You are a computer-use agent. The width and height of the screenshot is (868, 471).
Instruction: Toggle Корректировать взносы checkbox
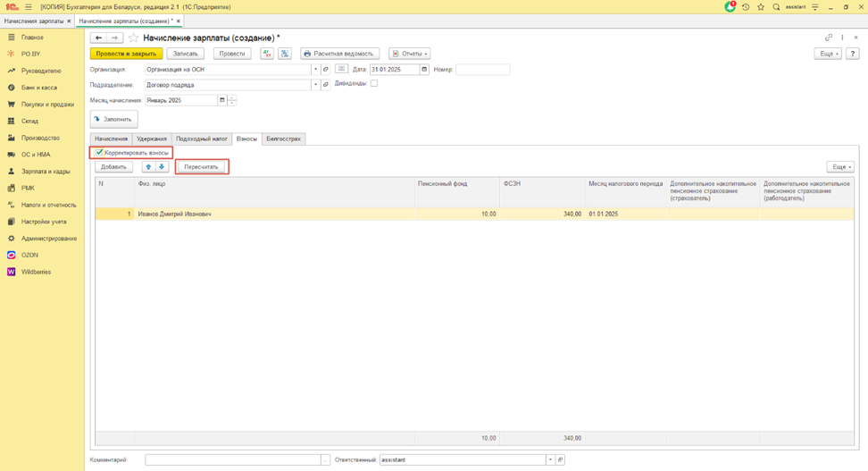(x=99, y=152)
